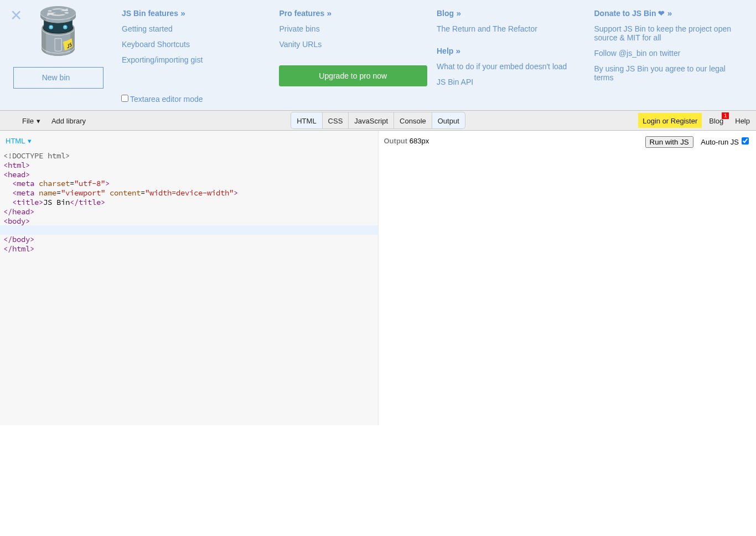This screenshot has width=756, height=536.
Task: Show the CSS panel tab
Action: [x=335, y=121]
